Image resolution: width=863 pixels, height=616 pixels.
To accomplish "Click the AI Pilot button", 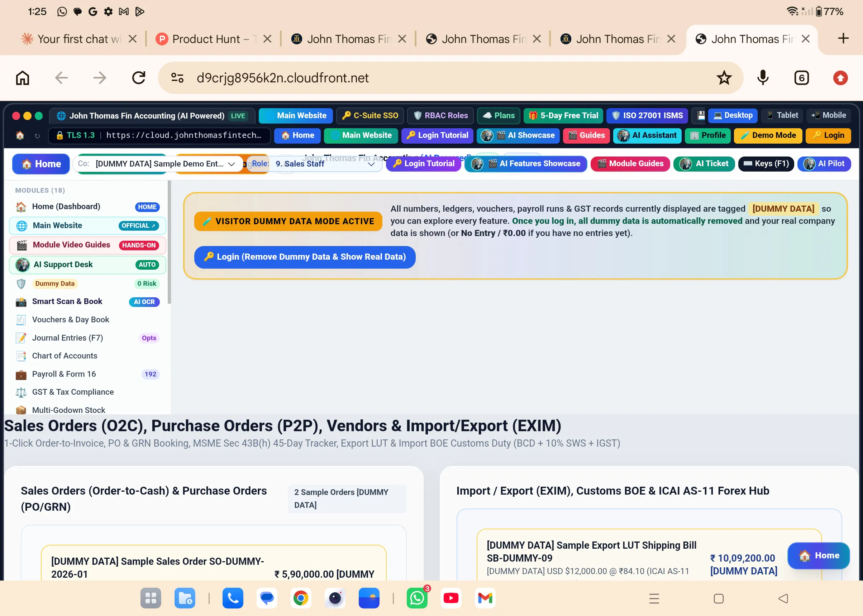I will click(x=824, y=164).
